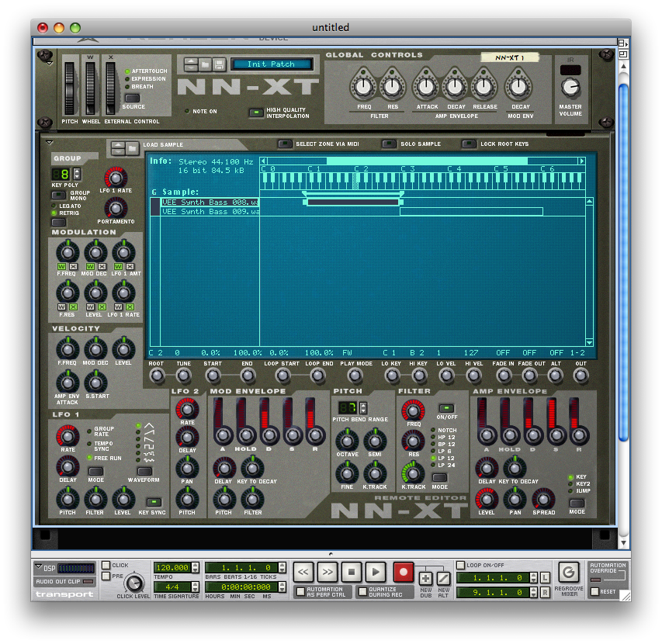Open the Regroove Mixer
This screenshot has height=644, width=662.
(x=569, y=573)
